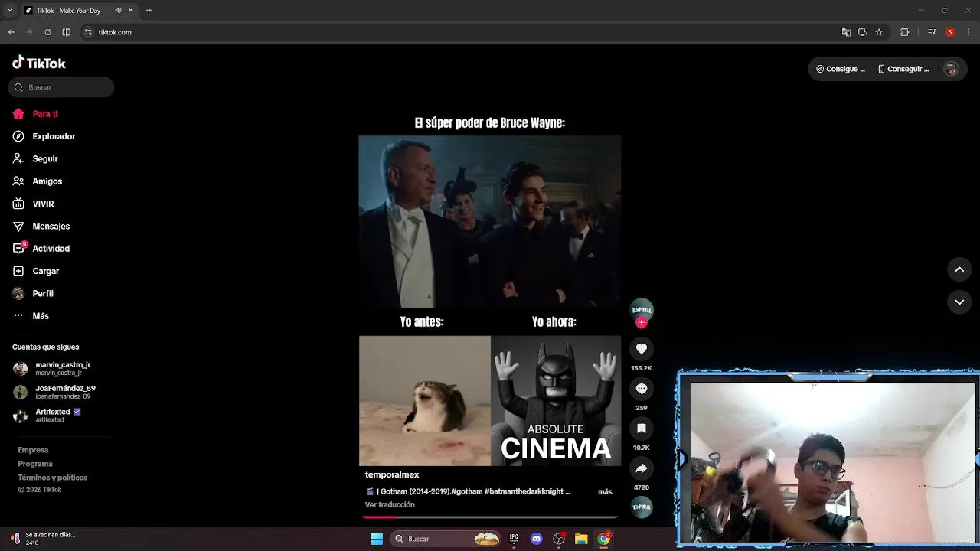Screen dimensions: 980x551
Task: Open File Explorer from taskbar
Action: [581, 539]
